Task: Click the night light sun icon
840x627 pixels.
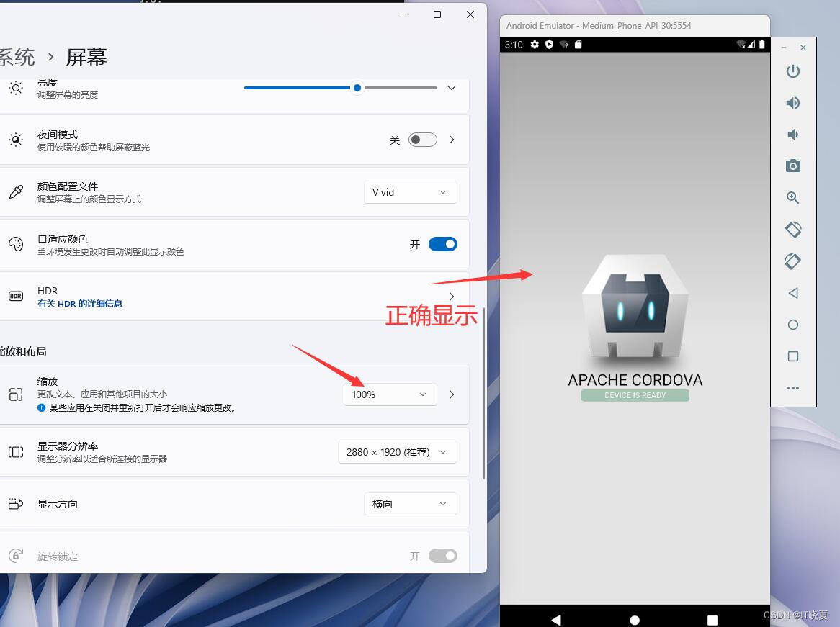Action: coord(16,140)
